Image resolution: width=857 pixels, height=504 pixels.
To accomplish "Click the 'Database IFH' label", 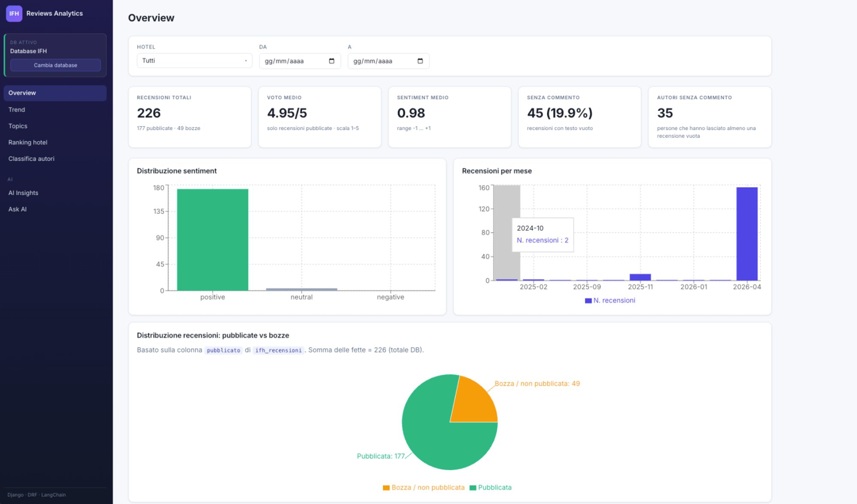I will click(28, 51).
